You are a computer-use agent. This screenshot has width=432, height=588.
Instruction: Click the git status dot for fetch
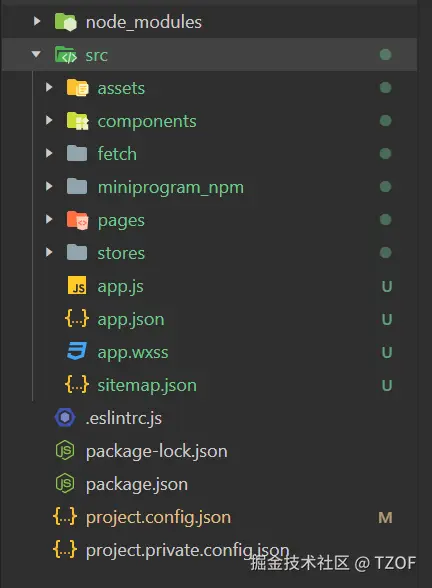(x=386, y=153)
